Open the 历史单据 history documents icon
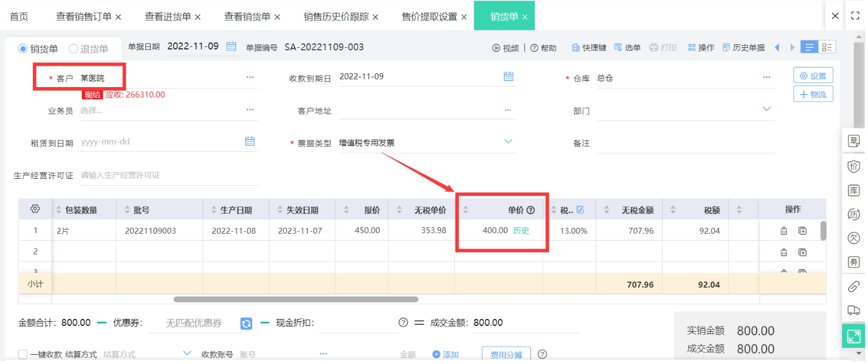Screen dimensions: 868x364 (x=726, y=48)
